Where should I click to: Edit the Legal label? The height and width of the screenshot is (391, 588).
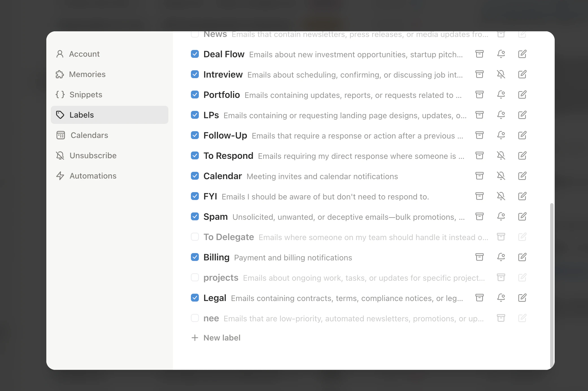(x=522, y=298)
